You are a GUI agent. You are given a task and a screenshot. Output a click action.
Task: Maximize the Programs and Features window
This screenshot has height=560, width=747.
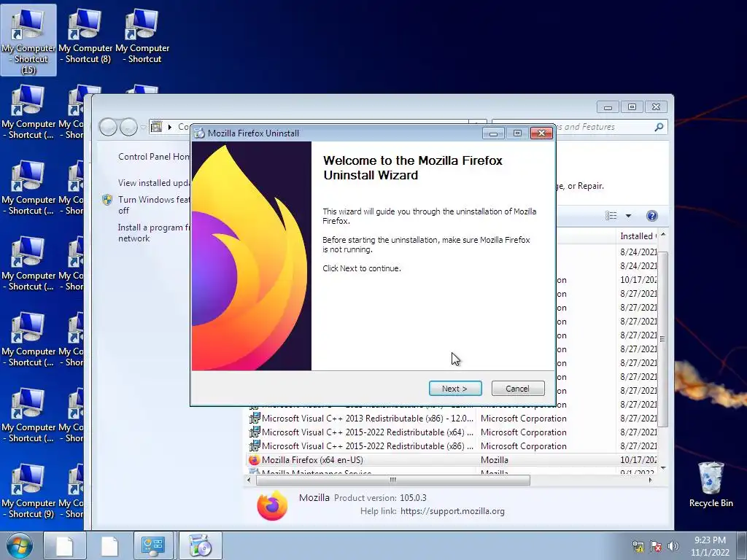coord(632,107)
